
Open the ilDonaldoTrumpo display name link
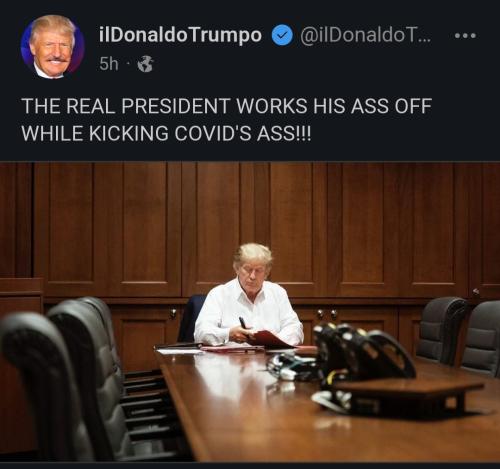pos(180,35)
